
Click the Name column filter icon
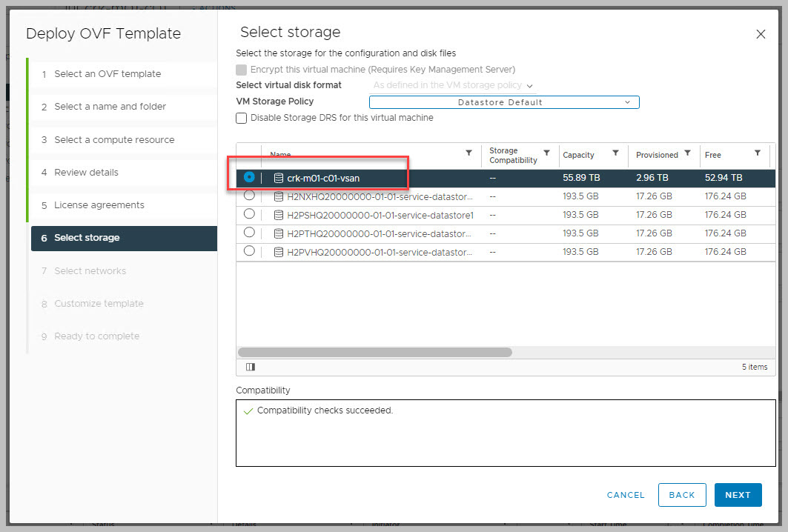point(469,153)
